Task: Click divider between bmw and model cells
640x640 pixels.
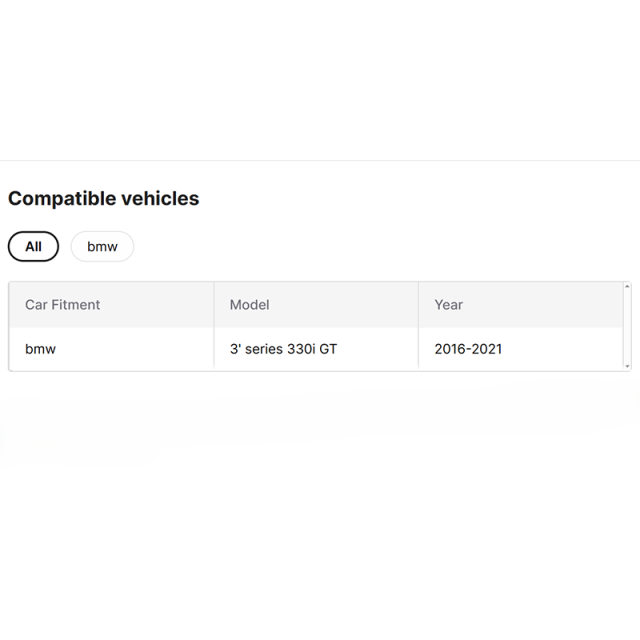Action: pos(214,349)
